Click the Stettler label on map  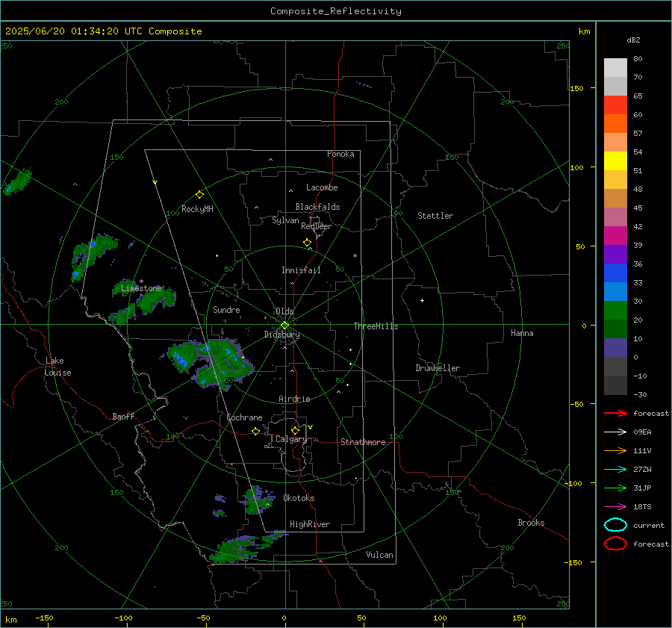pyautogui.click(x=435, y=216)
